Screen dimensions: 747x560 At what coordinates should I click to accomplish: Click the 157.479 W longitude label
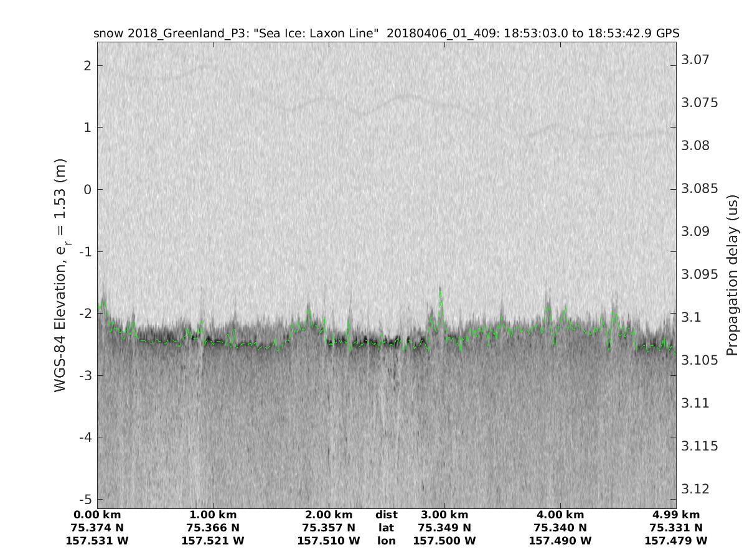coord(676,541)
